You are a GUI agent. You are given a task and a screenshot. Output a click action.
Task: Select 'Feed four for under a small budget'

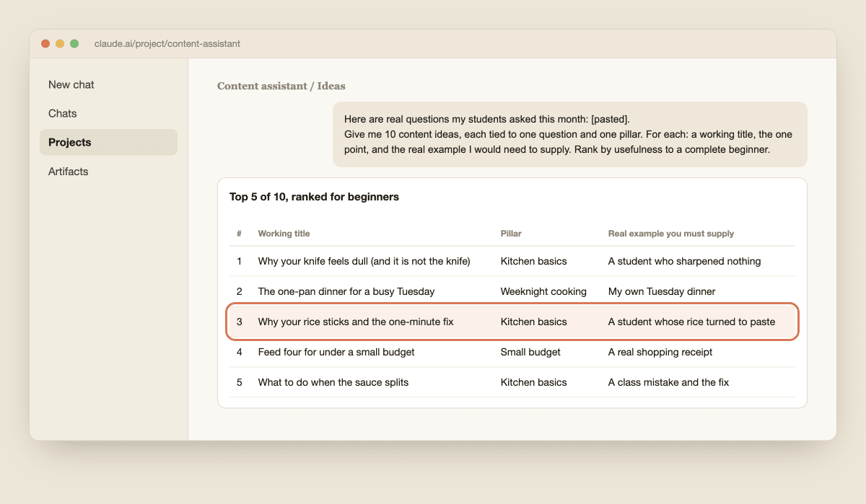(x=336, y=352)
